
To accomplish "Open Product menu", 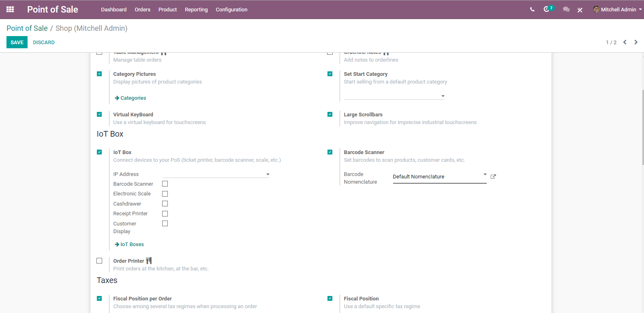I will pyautogui.click(x=168, y=9).
